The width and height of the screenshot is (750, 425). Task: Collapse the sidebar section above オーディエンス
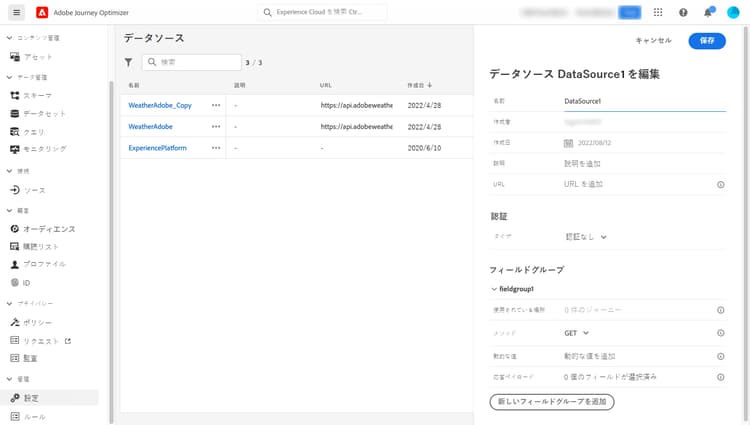click(x=9, y=210)
